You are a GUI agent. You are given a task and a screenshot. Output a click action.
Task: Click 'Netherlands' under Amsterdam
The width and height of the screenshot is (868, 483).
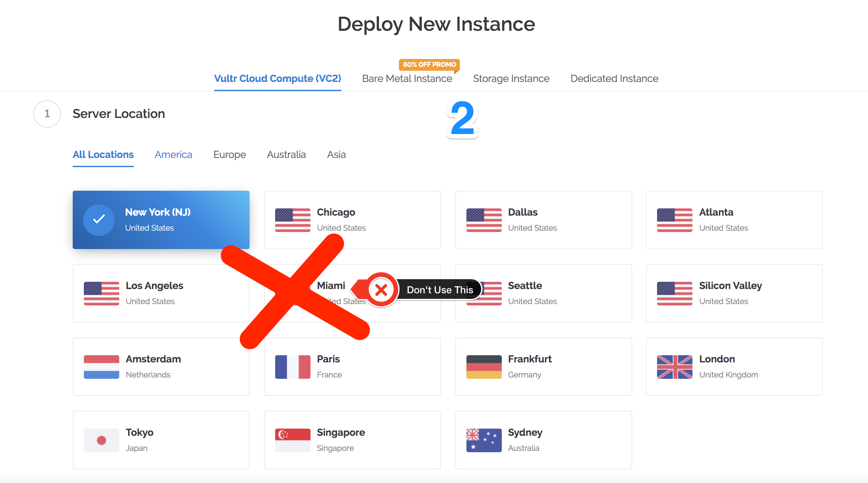148,375
